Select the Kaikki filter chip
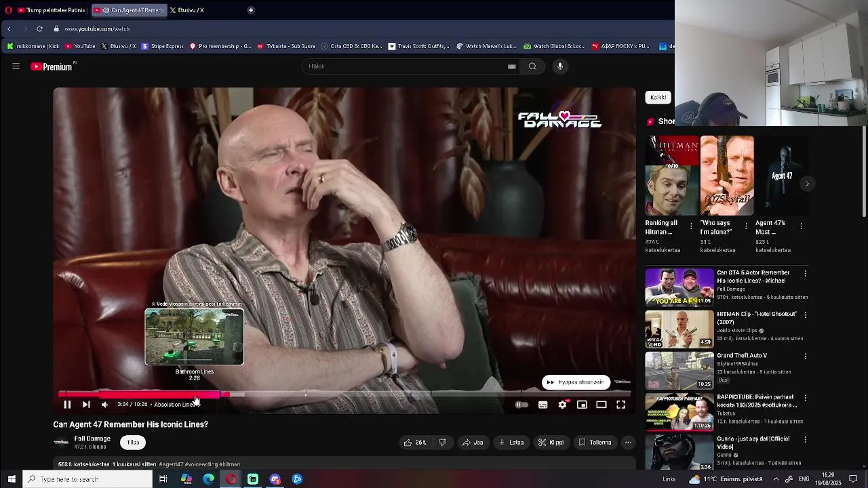 (x=658, y=98)
